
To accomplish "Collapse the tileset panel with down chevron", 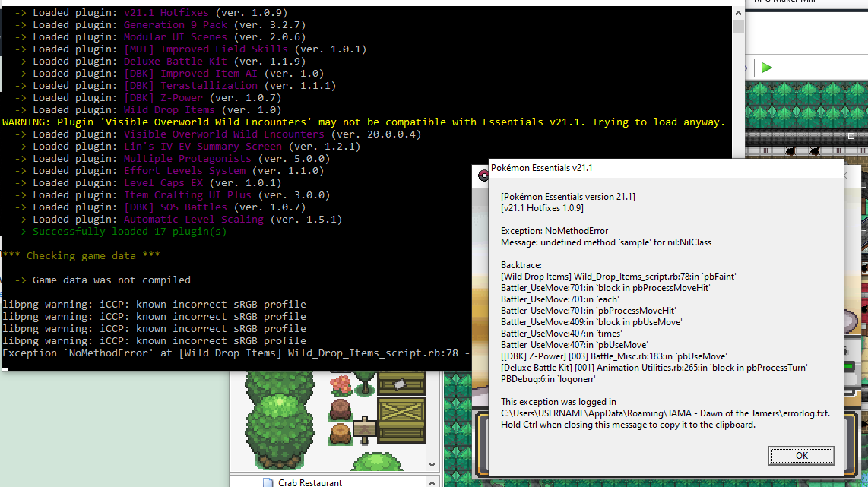I will pyautogui.click(x=431, y=463).
